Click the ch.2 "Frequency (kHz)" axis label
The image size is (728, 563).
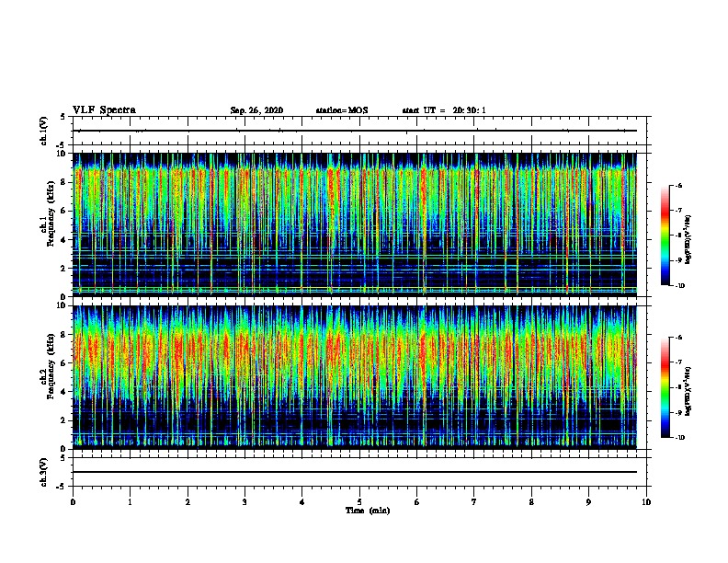pyautogui.click(x=51, y=366)
